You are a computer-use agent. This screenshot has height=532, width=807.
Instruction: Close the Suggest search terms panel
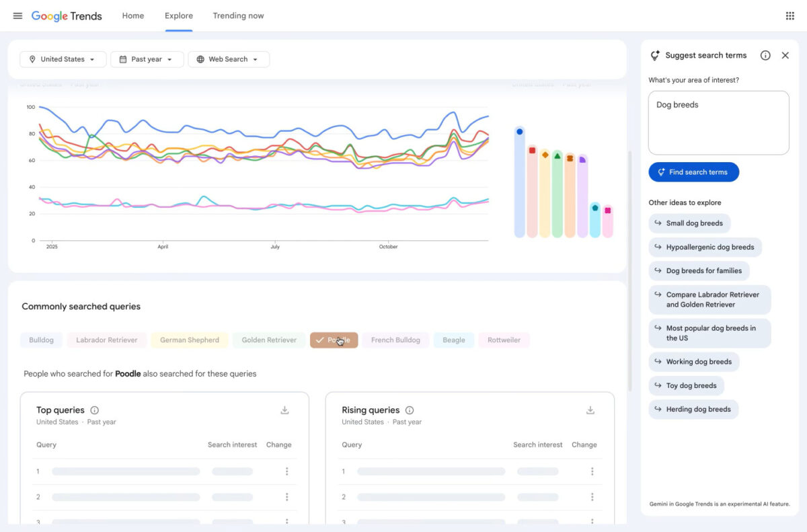(785, 56)
